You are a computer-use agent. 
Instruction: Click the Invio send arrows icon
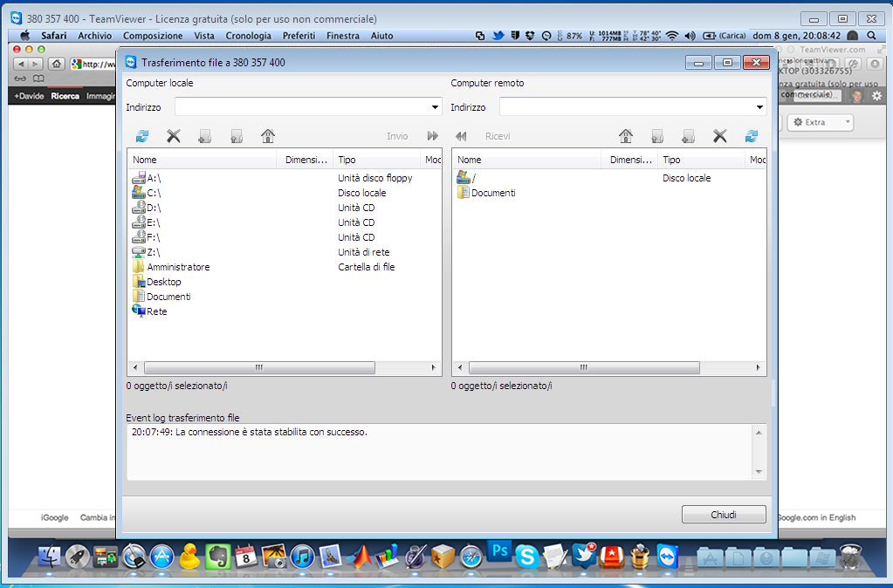[432, 136]
